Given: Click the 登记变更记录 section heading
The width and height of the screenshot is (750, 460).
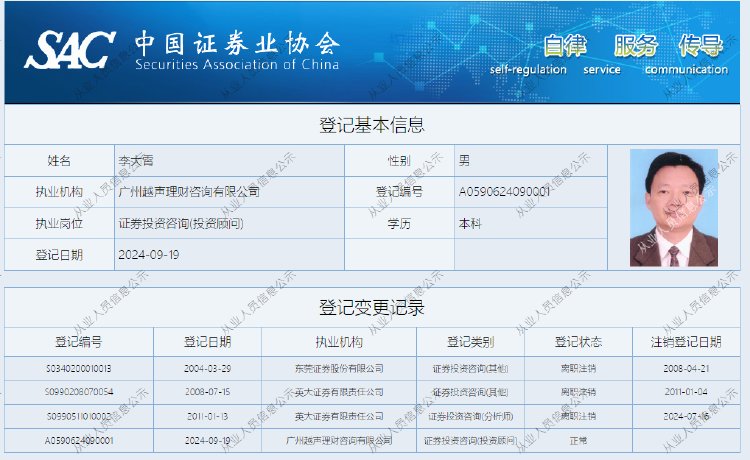Looking at the screenshot, I should coord(372,307).
